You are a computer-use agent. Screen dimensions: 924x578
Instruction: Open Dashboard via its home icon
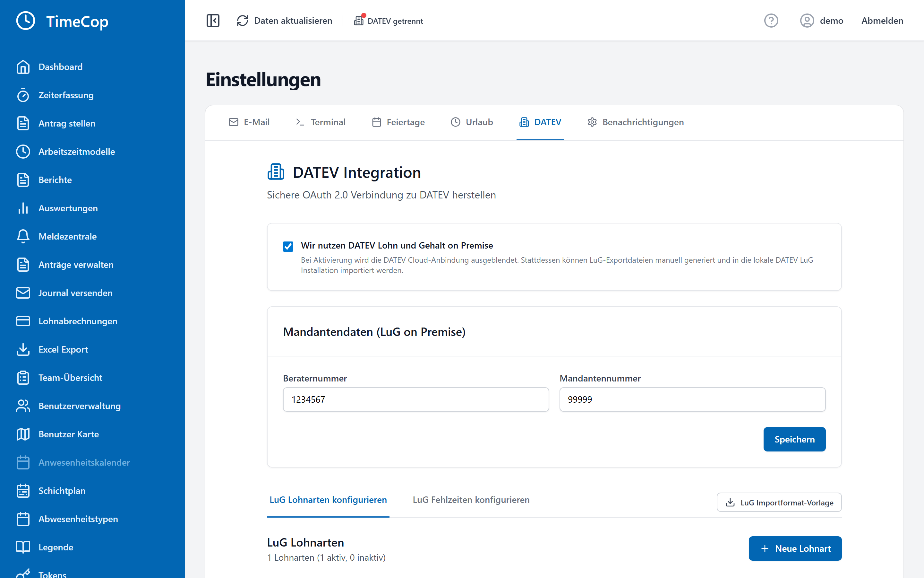(x=23, y=67)
